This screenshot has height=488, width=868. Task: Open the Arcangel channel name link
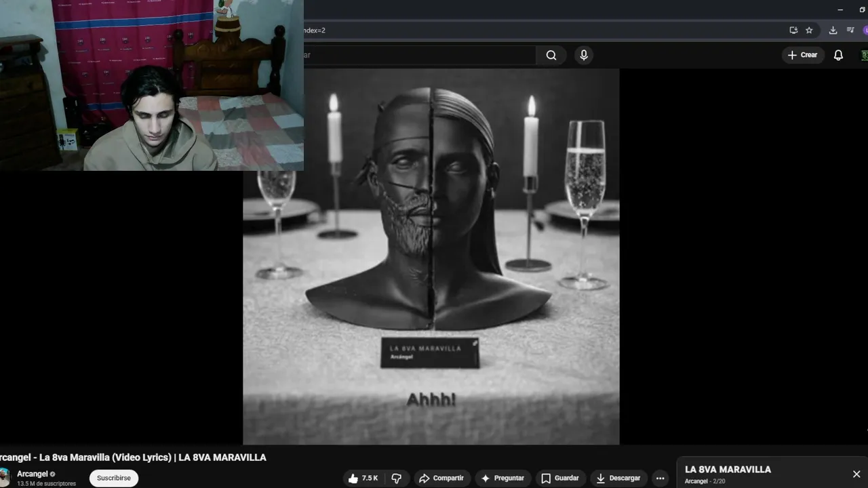pos(33,474)
